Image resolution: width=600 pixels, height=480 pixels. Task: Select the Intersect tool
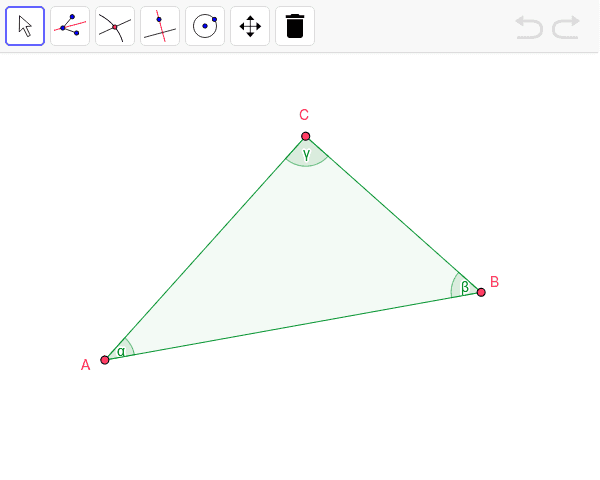tap(115, 26)
